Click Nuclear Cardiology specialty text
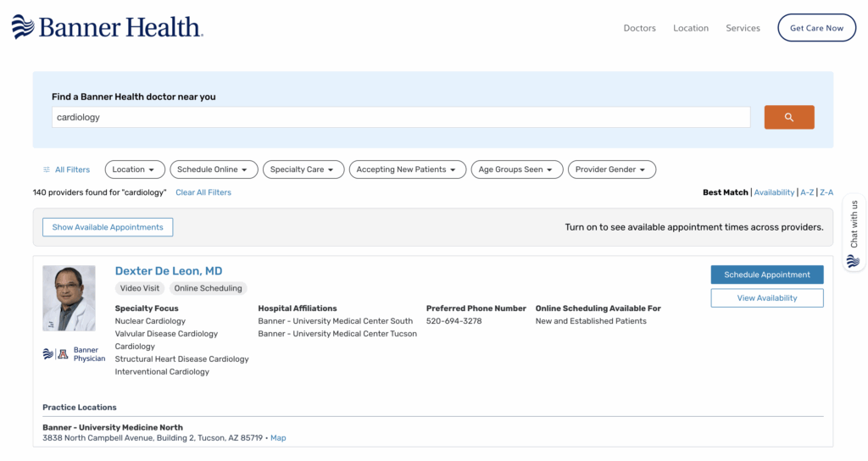 pyautogui.click(x=150, y=321)
